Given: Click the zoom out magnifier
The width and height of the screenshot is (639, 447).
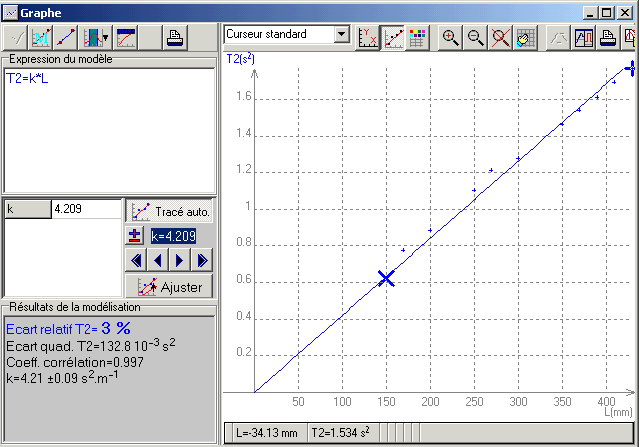Looking at the screenshot, I should point(476,38).
